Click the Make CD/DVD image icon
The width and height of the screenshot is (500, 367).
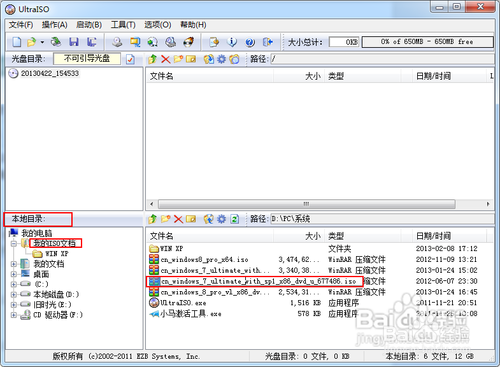[x=117, y=42]
